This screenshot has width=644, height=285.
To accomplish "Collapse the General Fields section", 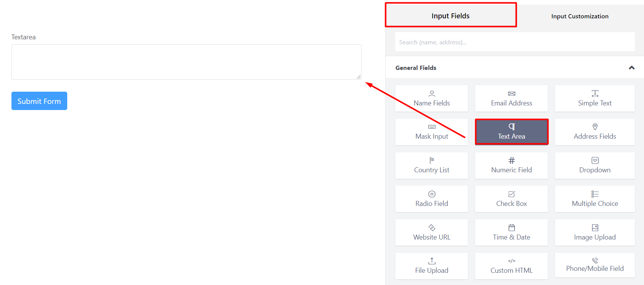I will click(631, 68).
